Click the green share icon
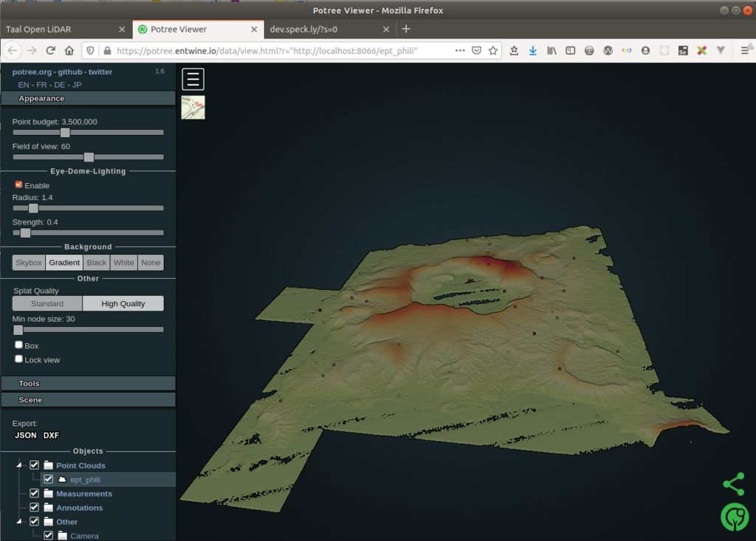The width and height of the screenshot is (756, 541). [x=733, y=484]
